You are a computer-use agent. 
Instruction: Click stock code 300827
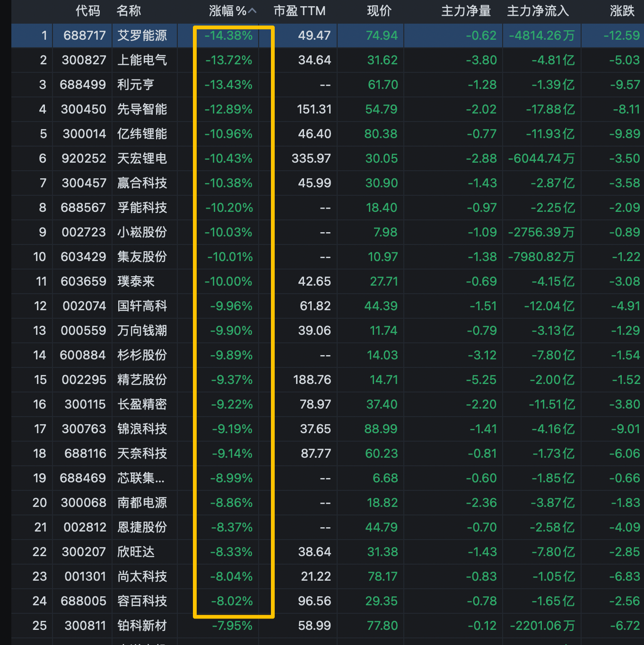point(84,60)
